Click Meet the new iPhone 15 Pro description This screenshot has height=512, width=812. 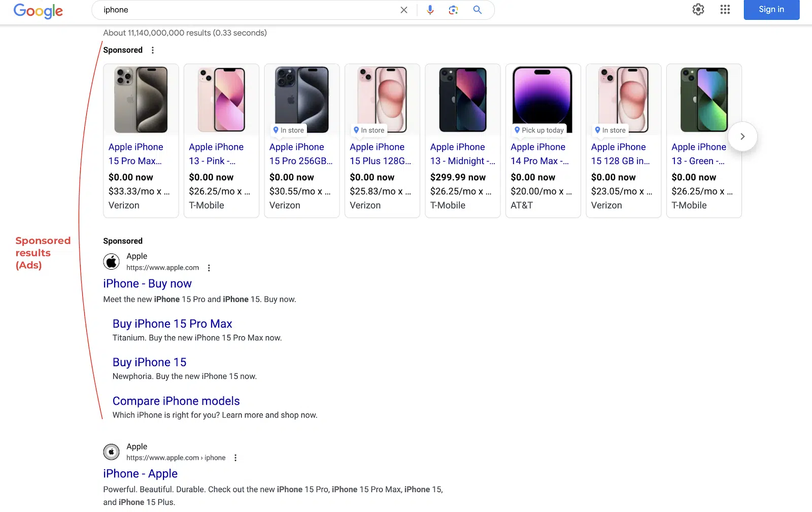199,299
